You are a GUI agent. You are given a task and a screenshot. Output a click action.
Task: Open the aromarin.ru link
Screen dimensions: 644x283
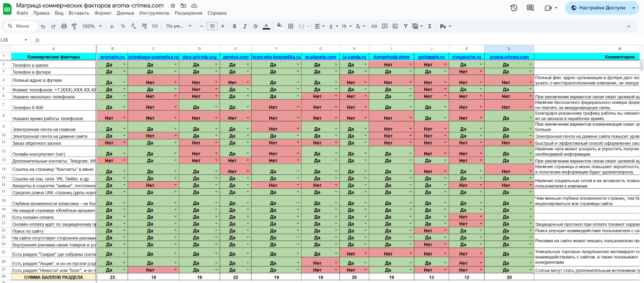(112, 57)
